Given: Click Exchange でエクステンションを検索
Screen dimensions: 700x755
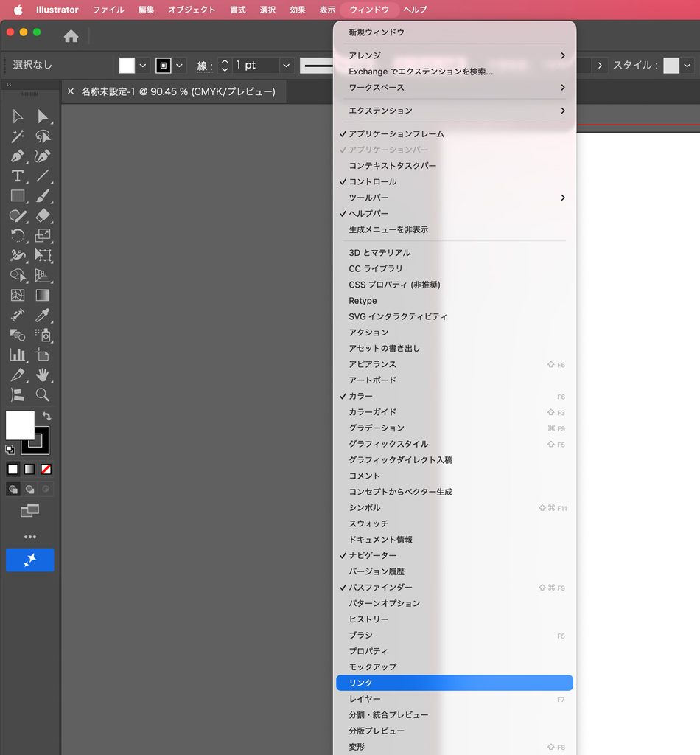Looking at the screenshot, I should 455,72.
